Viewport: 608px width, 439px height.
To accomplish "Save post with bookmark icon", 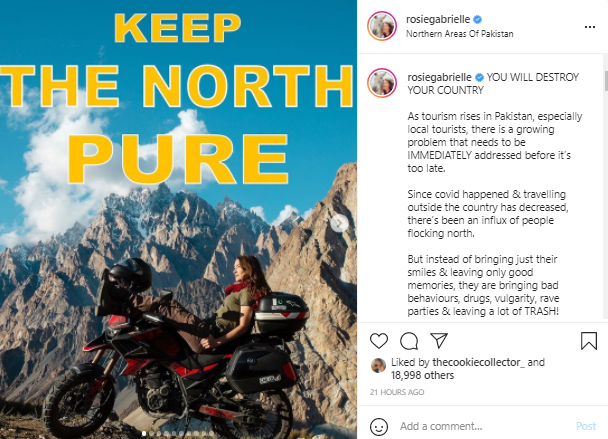I will [589, 341].
